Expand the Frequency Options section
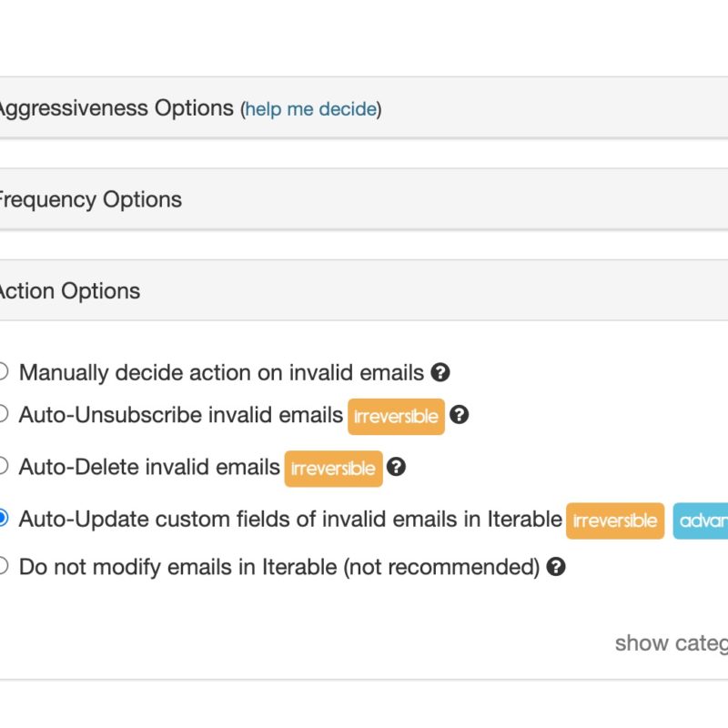The image size is (728, 728). click(89, 198)
